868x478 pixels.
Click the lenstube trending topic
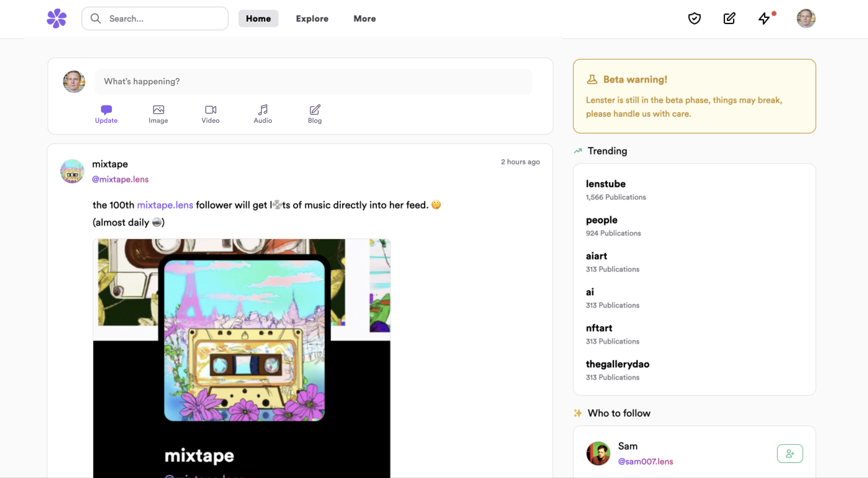[606, 184]
